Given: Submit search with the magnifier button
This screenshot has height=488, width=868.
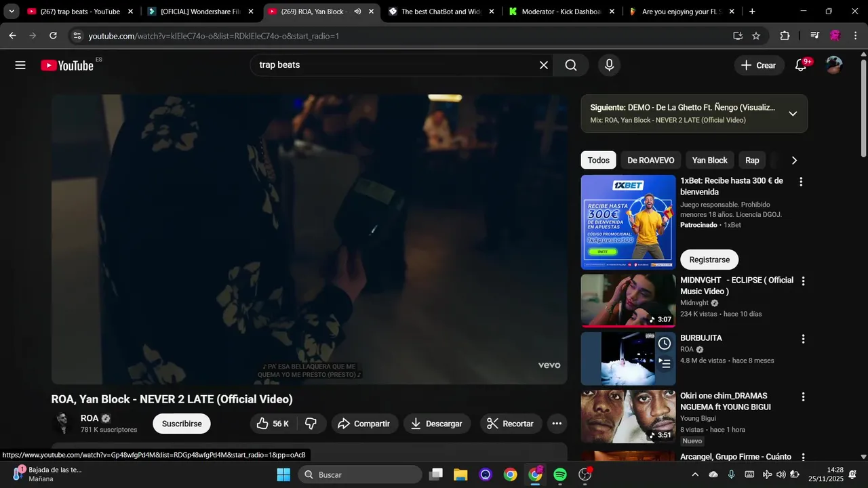Looking at the screenshot, I should (571, 65).
